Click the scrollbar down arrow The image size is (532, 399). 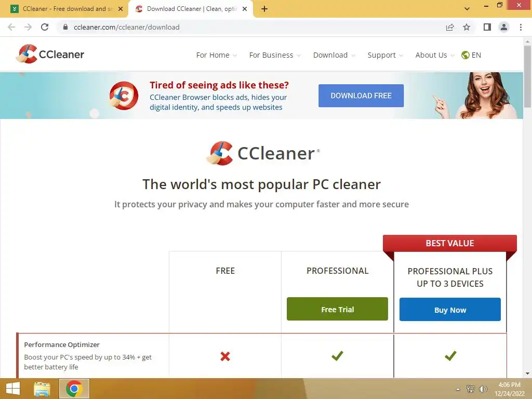527,374
